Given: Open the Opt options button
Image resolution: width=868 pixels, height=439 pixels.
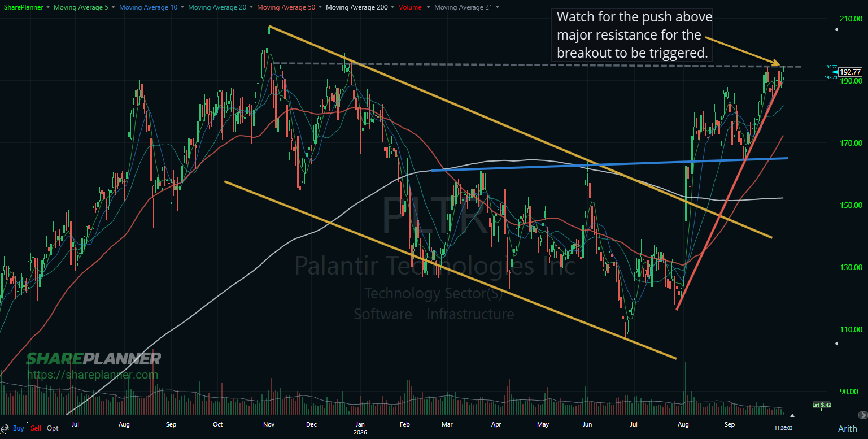Looking at the screenshot, I should [x=53, y=428].
